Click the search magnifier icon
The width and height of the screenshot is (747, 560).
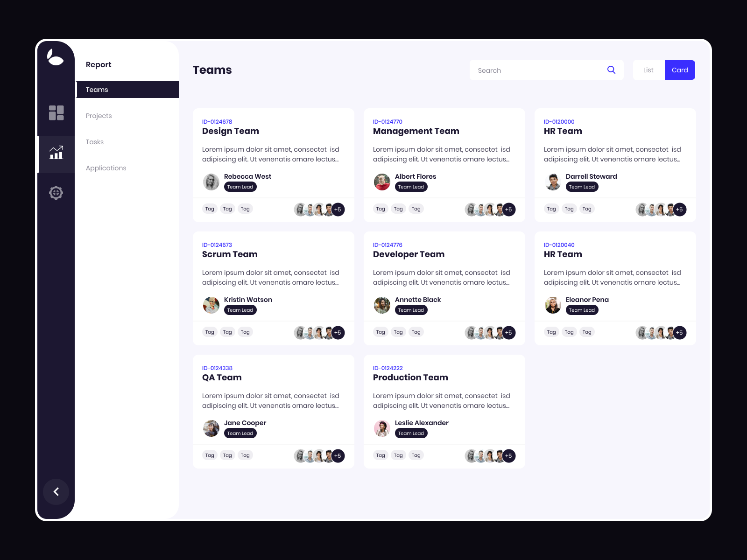[x=611, y=70]
